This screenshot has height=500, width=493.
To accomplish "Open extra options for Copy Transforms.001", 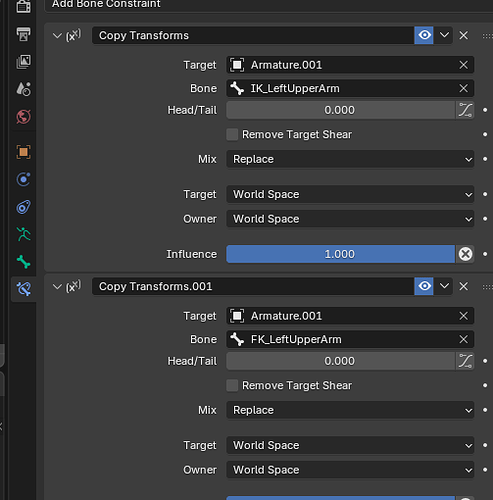I will coord(444,286).
